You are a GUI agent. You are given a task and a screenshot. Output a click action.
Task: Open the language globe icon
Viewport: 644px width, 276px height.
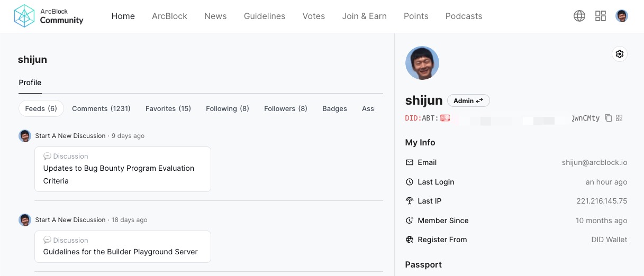(579, 16)
